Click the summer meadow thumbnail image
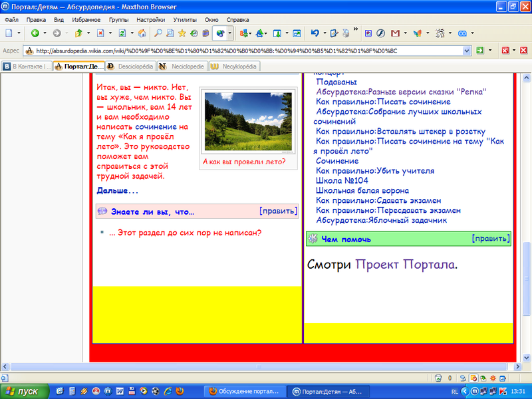 click(247, 122)
